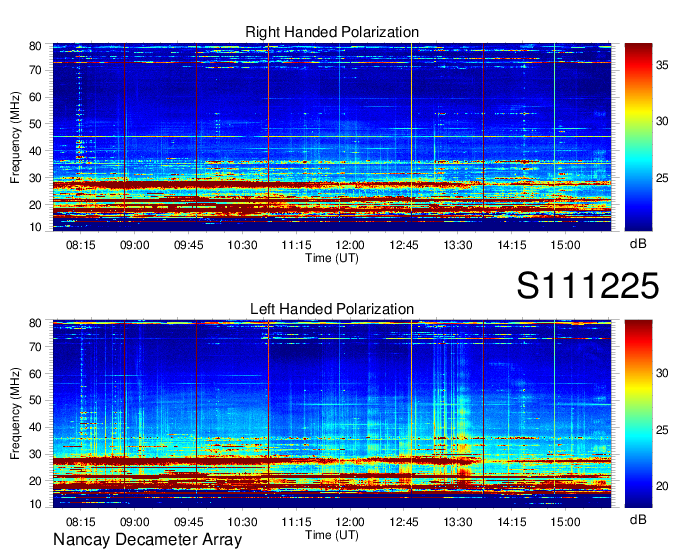Click "Time (UT)" label under Right Handed plot
This screenshot has height=552, width=680.
332,258
